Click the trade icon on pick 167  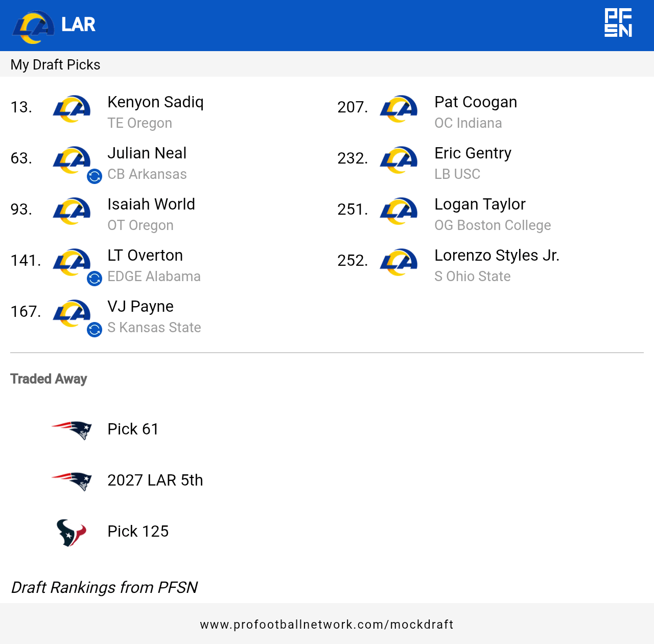[x=95, y=330]
